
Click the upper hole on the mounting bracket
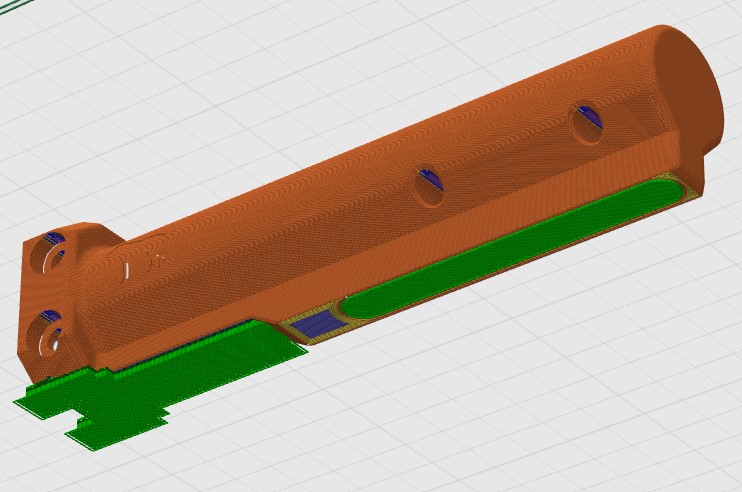pos(49,251)
